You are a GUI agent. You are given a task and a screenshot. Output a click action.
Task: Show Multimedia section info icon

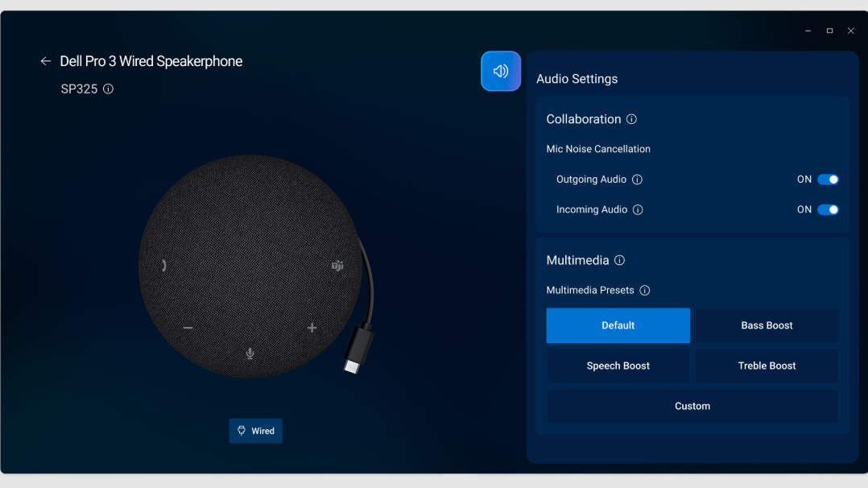(x=619, y=260)
